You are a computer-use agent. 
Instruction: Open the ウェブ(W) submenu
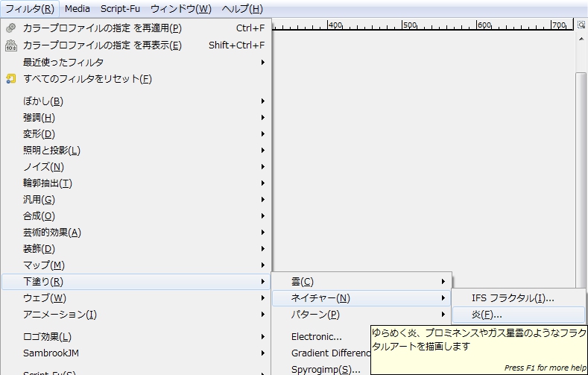coord(136,298)
